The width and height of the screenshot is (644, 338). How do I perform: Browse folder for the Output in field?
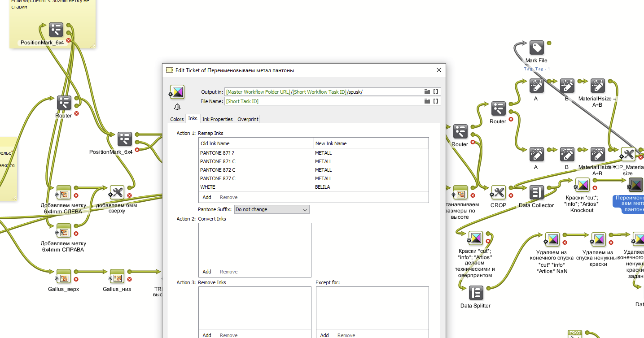coord(427,92)
